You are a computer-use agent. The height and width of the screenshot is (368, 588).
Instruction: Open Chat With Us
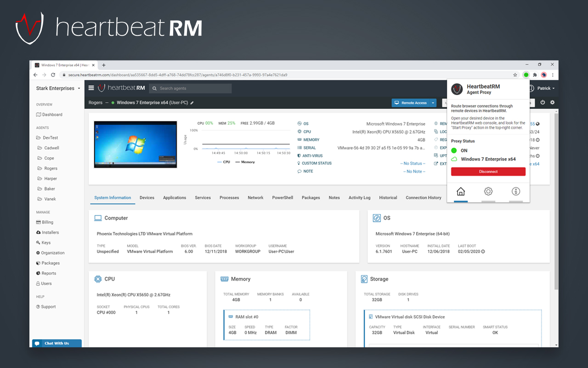[x=57, y=343]
